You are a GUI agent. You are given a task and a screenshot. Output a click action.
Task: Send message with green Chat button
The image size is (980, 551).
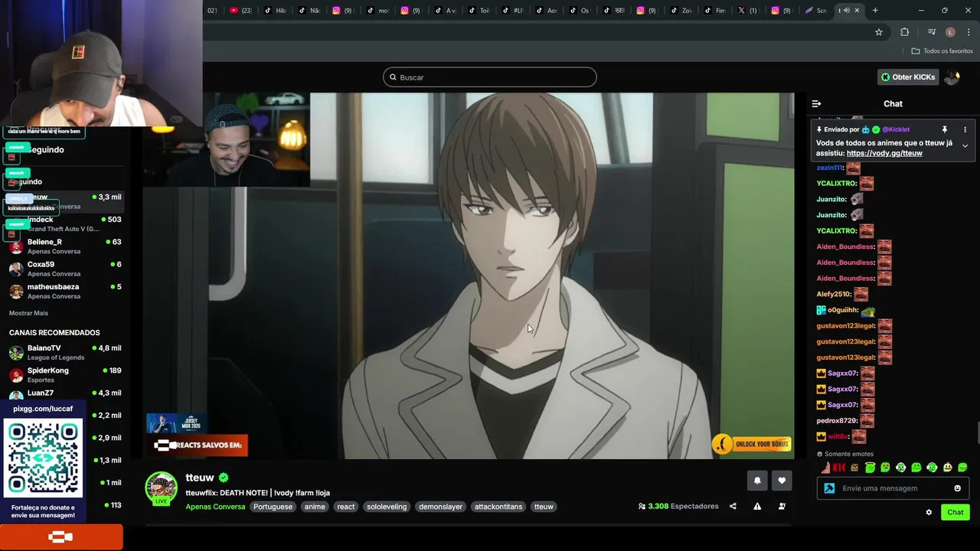click(955, 513)
